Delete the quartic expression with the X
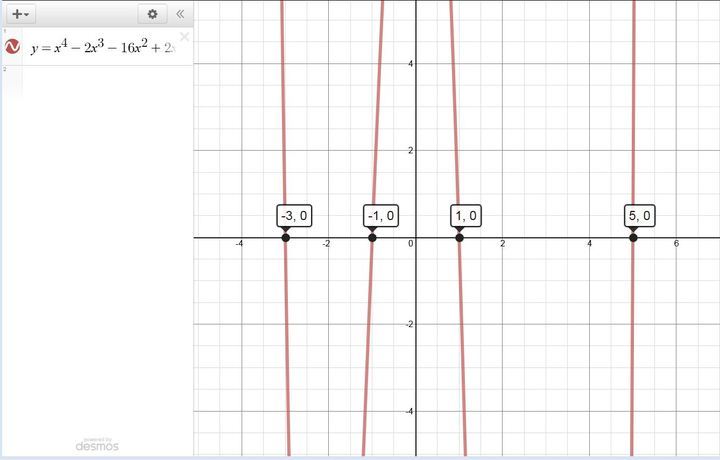 (x=184, y=37)
